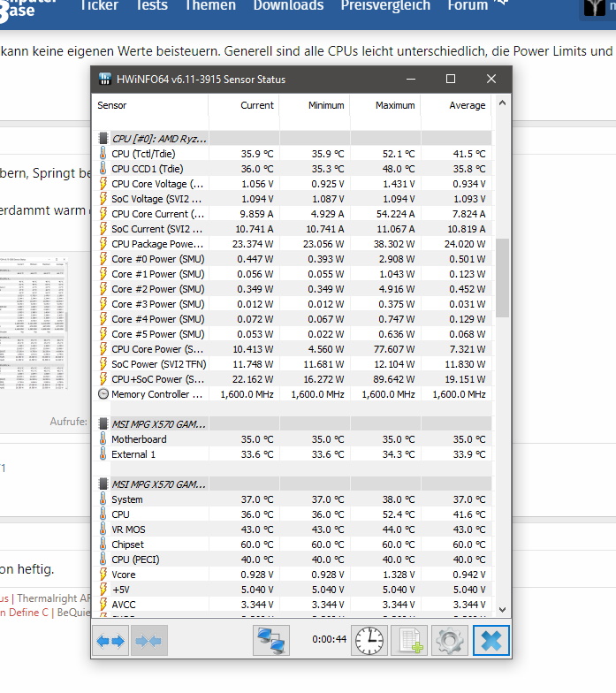This screenshot has width=616, height=693.
Task: Select the CPU+SoC Power row
Action: click(293, 378)
